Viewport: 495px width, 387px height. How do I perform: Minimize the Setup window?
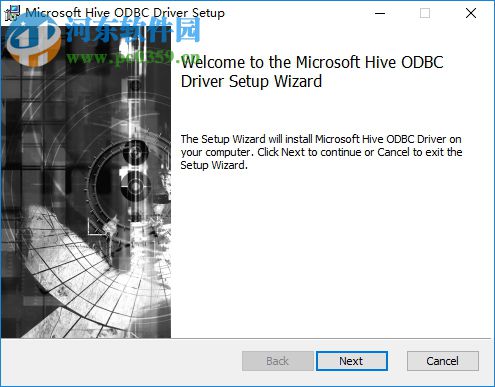(380, 13)
